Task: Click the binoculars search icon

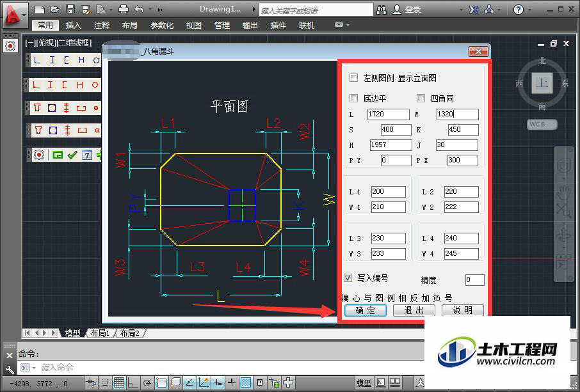Action: (x=382, y=10)
